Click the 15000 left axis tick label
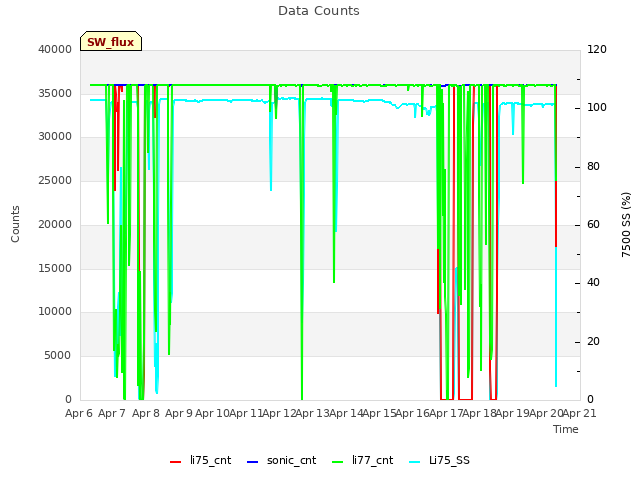Image resolution: width=640 pixels, height=480 pixels. click(55, 268)
